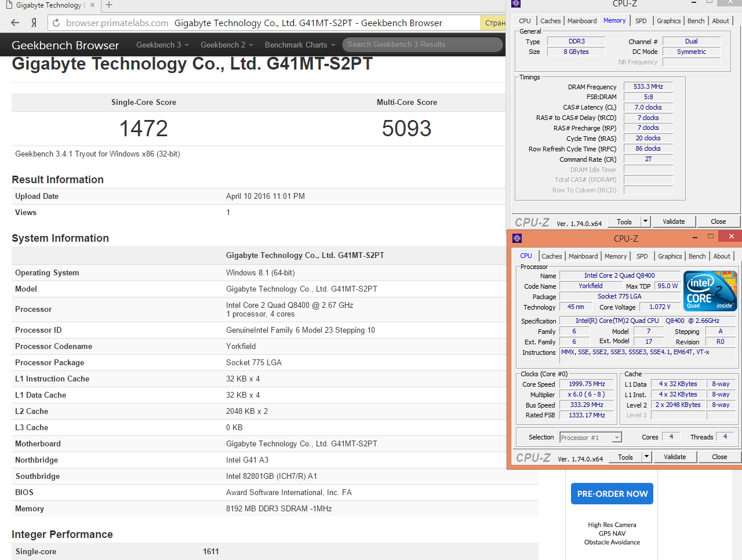Viewport: 742px width, 560px height.
Task: Select SPD tab in lower CPU-Z window
Action: coord(642,256)
